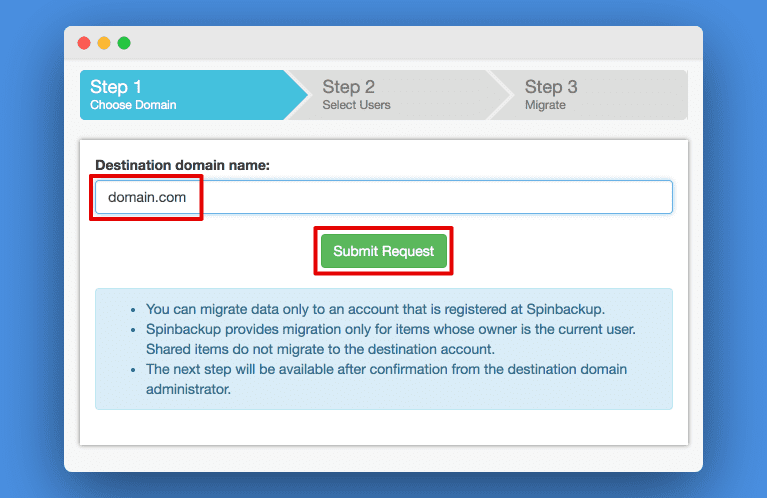This screenshot has width=767, height=498.
Task: Select the Step 1 wizard tab
Action: coord(193,95)
